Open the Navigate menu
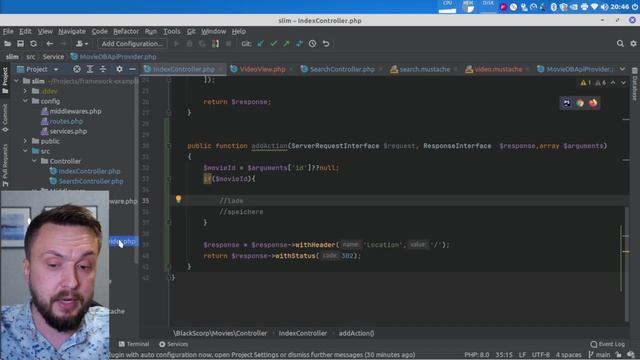The width and height of the screenshot is (640, 360). [72, 31]
